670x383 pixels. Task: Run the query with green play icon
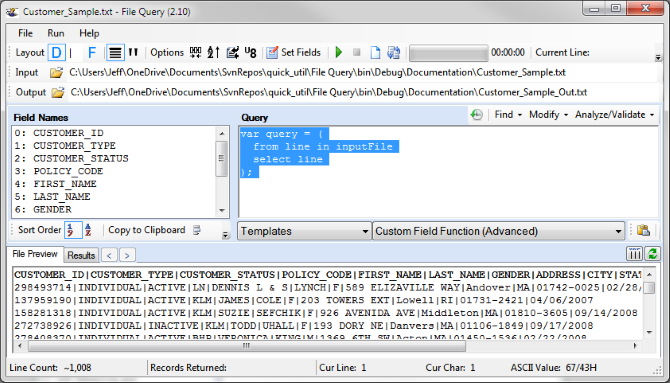click(339, 53)
